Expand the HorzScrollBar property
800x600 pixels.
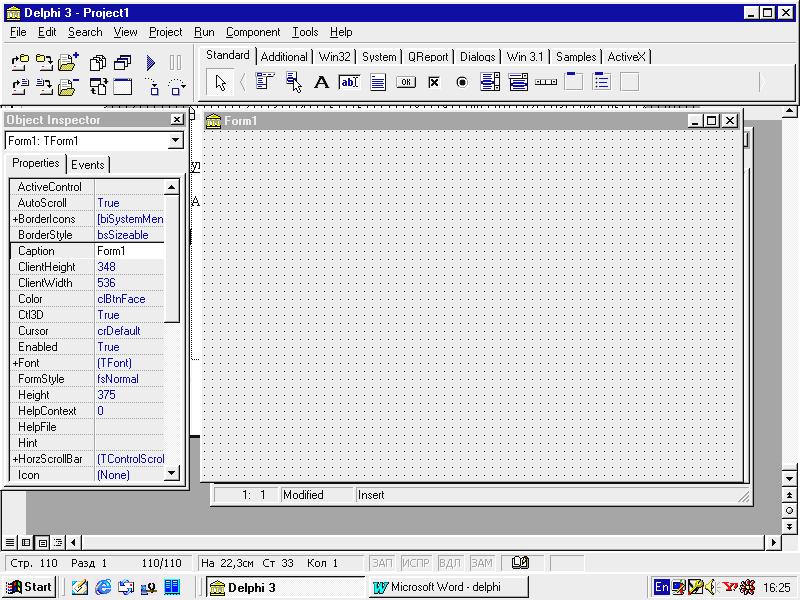(15, 459)
